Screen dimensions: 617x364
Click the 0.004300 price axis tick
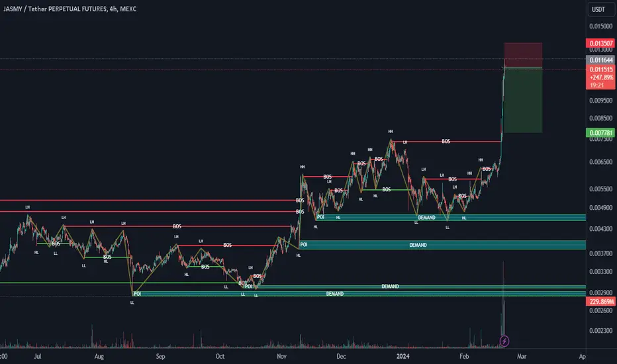pos(600,228)
